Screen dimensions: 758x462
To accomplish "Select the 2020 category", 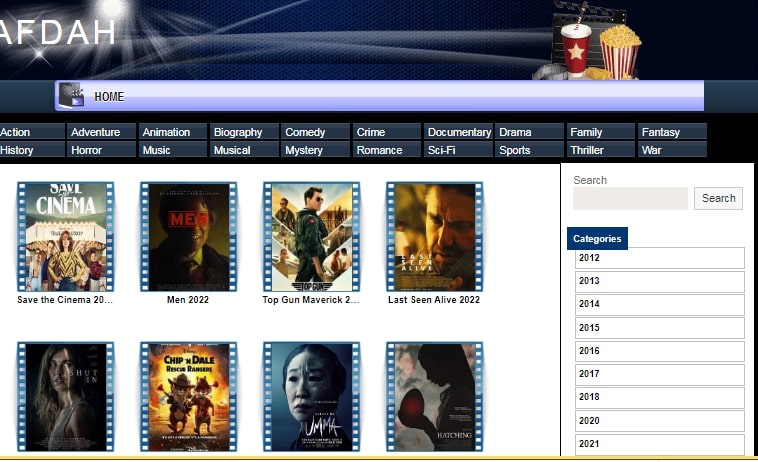I will point(660,421).
